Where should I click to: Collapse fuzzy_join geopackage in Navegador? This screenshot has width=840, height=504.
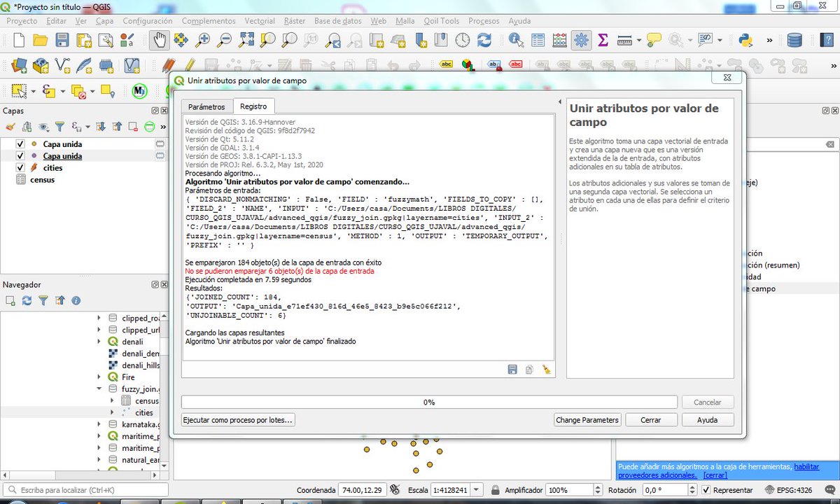(x=99, y=389)
